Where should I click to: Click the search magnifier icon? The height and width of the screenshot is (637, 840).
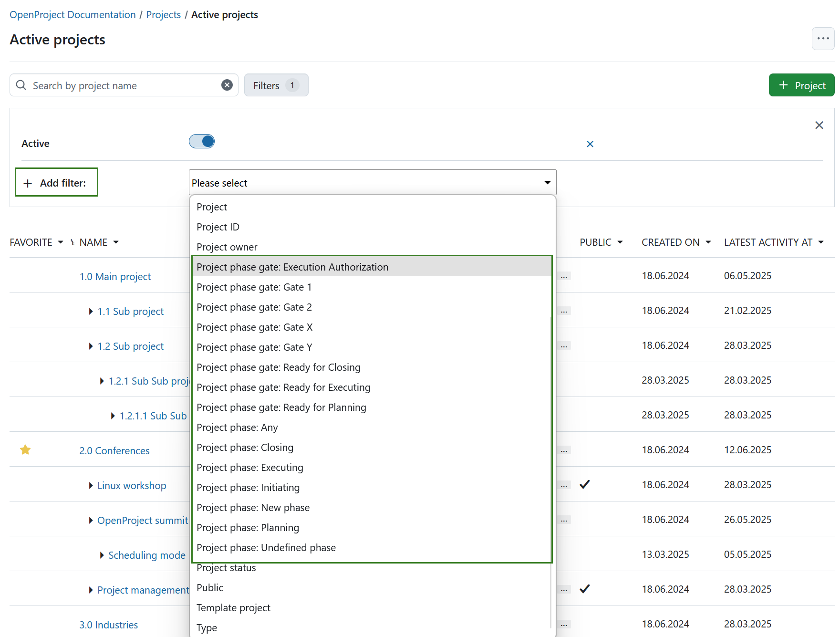21,85
